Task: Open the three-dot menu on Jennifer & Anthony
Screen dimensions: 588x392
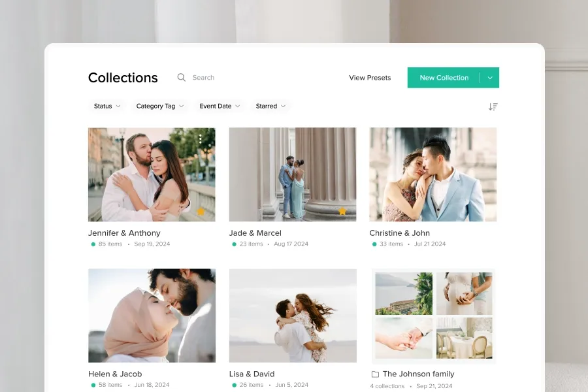Action: (x=201, y=139)
